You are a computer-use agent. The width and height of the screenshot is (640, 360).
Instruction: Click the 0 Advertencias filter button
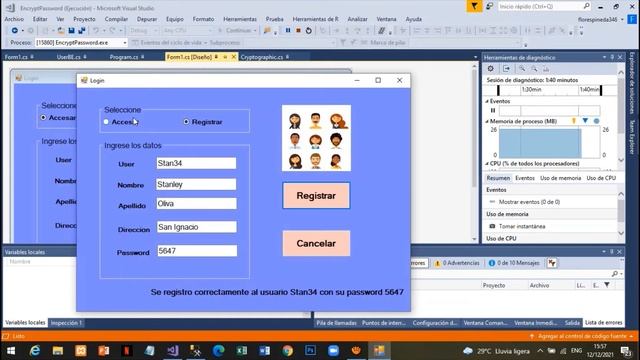coord(457,263)
